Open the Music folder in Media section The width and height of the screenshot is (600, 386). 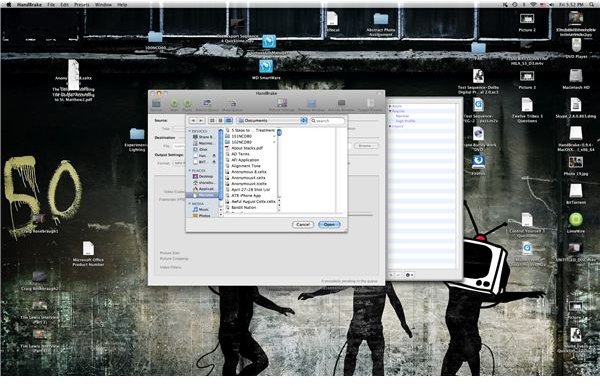tap(201, 210)
